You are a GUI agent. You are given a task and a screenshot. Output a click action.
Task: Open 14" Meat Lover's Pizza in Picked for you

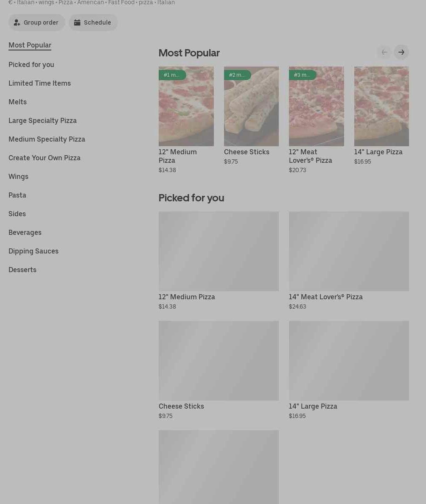point(349,251)
